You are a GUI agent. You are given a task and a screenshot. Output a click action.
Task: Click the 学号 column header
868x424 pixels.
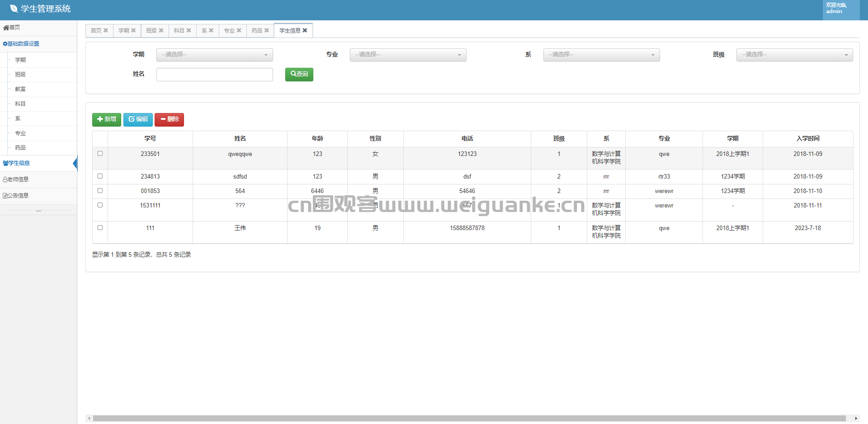150,139
